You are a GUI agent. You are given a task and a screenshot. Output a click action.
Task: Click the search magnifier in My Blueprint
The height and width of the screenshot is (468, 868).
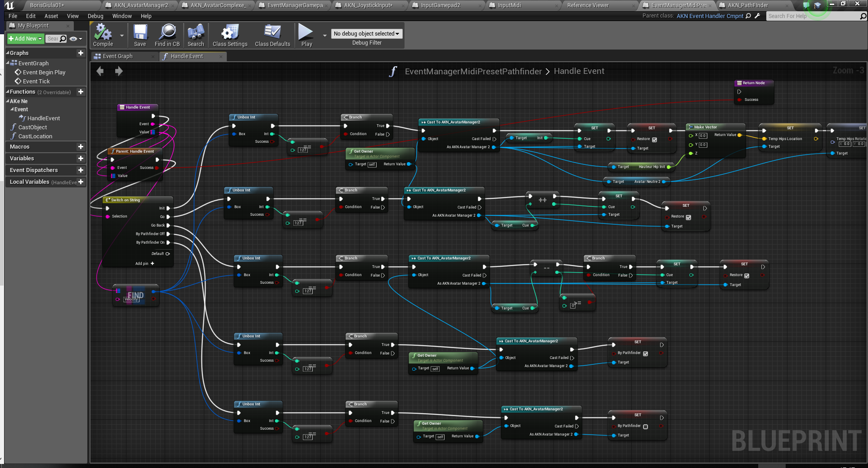(63, 39)
